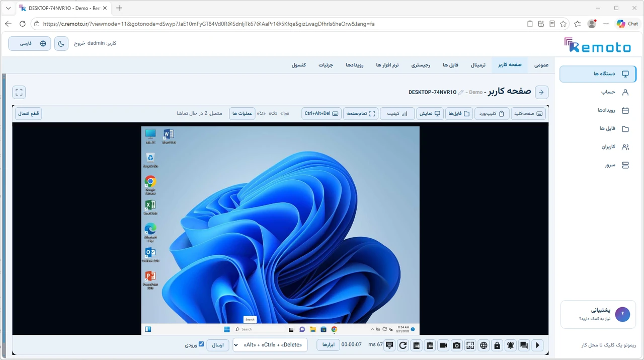Click the Copilot Chat button in browser

coord(627,24)
